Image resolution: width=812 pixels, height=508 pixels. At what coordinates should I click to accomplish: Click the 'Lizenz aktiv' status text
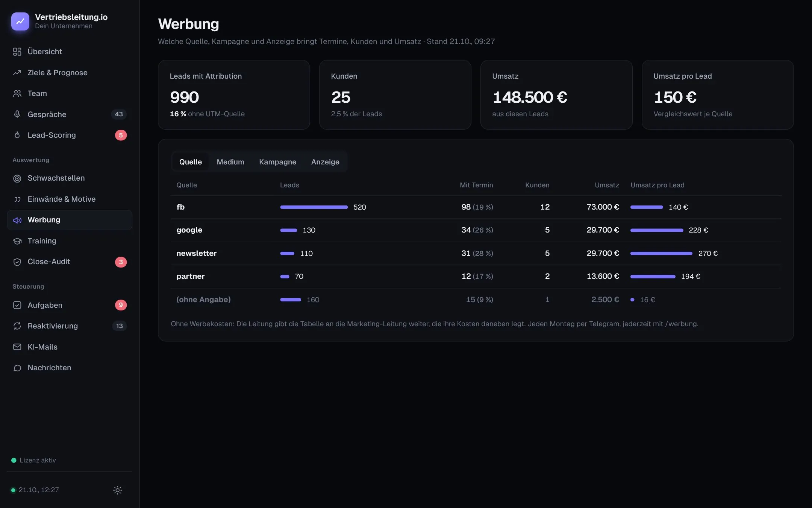click(x=38, y=460)
